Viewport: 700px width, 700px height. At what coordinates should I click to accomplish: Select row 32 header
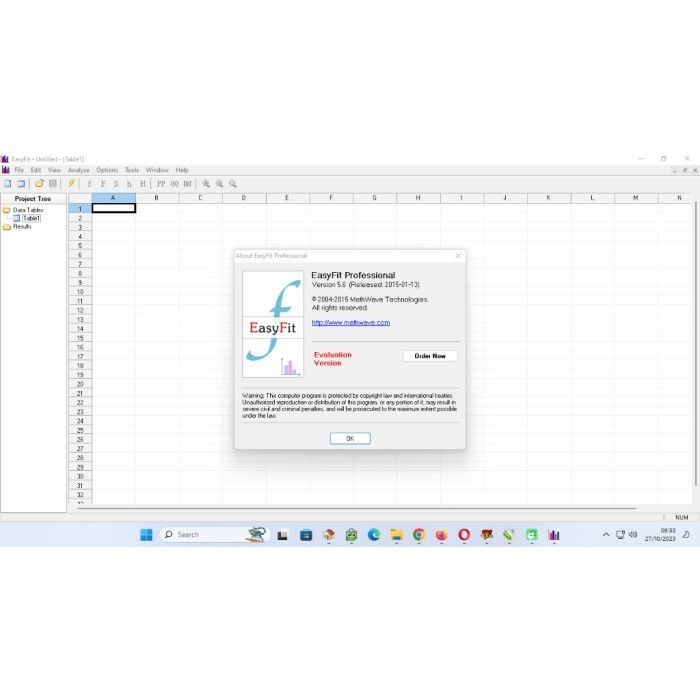point(80,495)
